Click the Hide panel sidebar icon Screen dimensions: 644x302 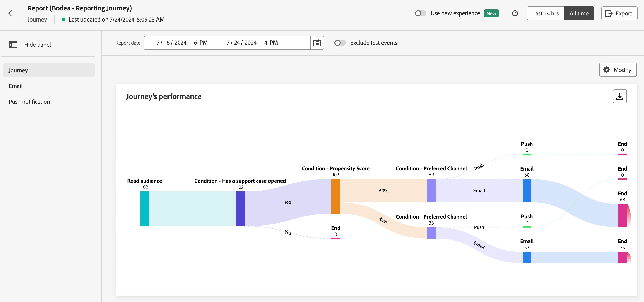click(x=13, y=45)
